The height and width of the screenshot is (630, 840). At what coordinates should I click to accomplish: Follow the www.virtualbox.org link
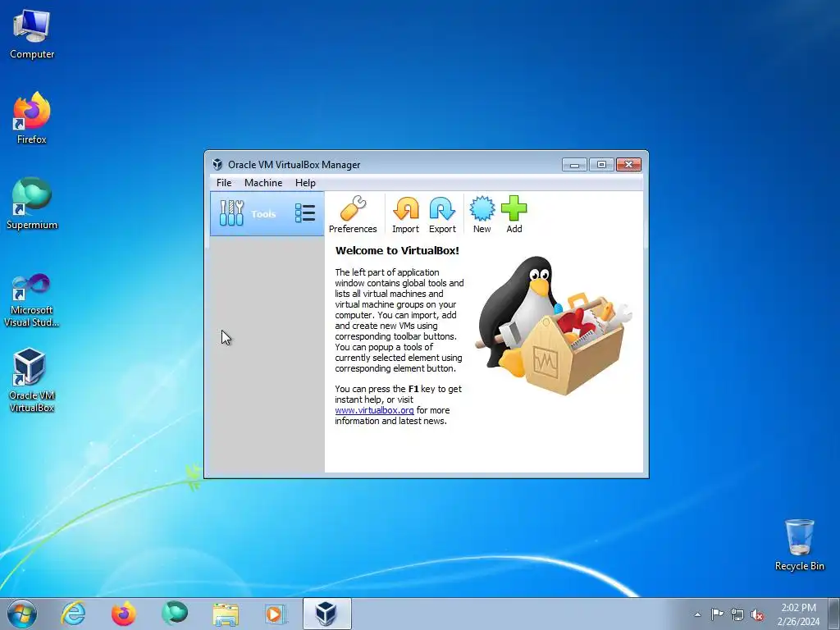click(x=374, y=410)
